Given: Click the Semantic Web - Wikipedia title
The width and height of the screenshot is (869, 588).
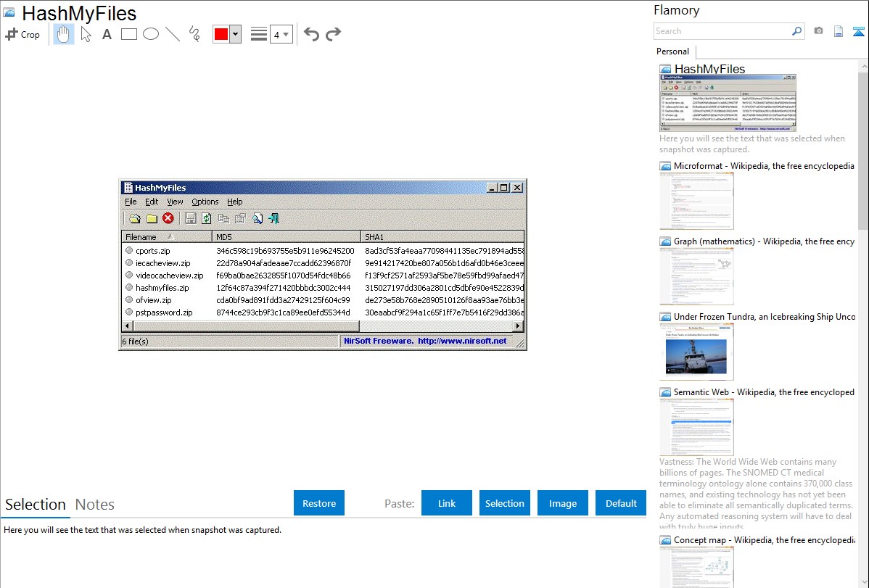Looking at the screenshot, I should [x=764, y=392].
